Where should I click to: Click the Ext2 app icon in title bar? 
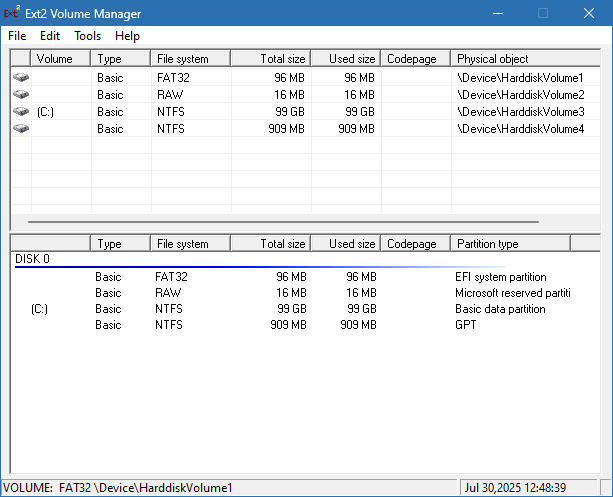pos(12,12)
